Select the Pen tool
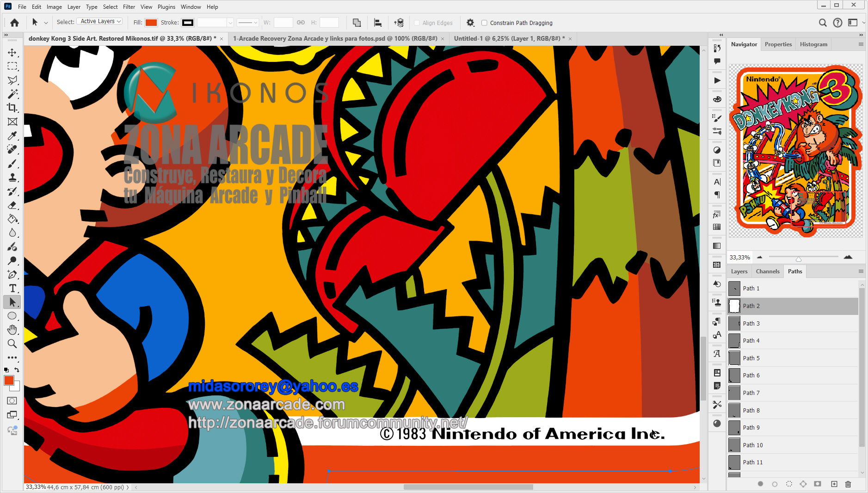This screenshot has width=868, height=493. click(12, 274)
